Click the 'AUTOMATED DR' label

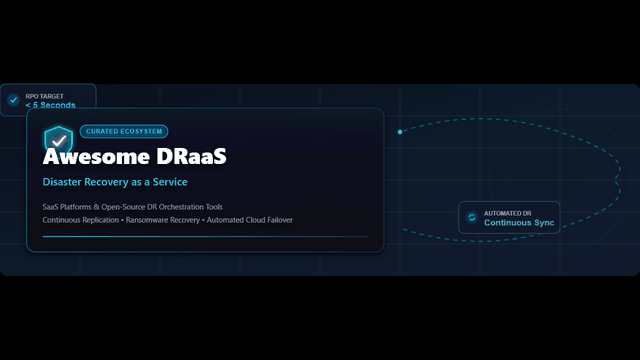click(508, 213)
